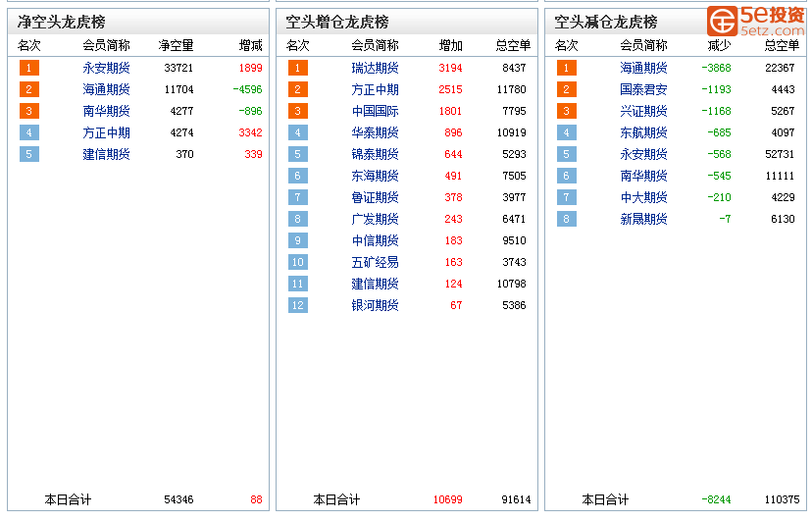Click rank 12 badge beside 银河期货
Image resolution: width=812 pixels, height=521 pixels.
click(x=298, y=305)
